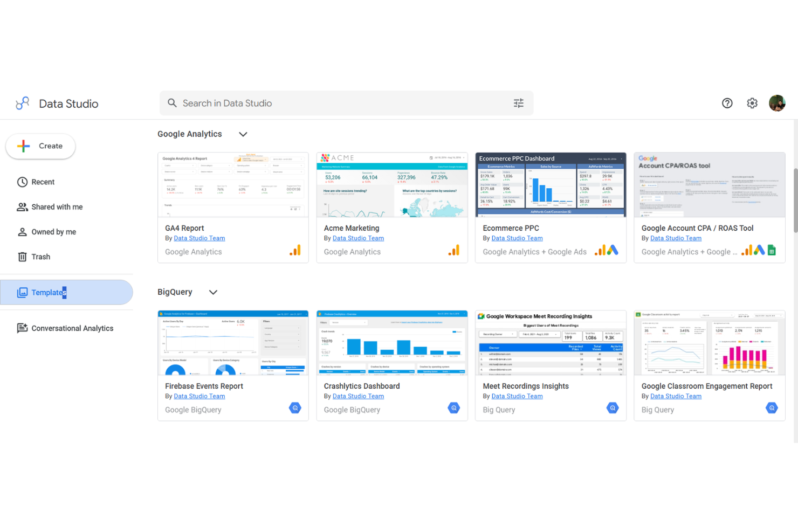The height and width of the screenshot is (532, 798).
Task: Click the Google Analytics icon on Acme Marketing card
Action: 454,251
